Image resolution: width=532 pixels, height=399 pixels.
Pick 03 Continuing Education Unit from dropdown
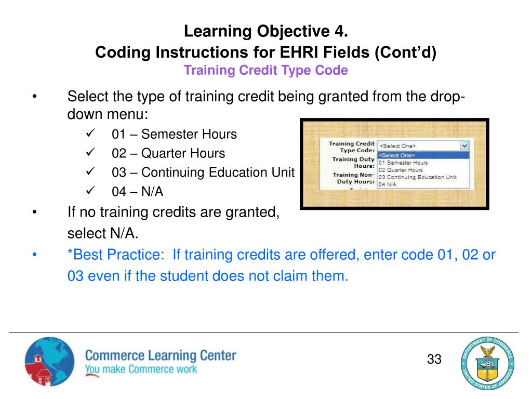point(418,177)
